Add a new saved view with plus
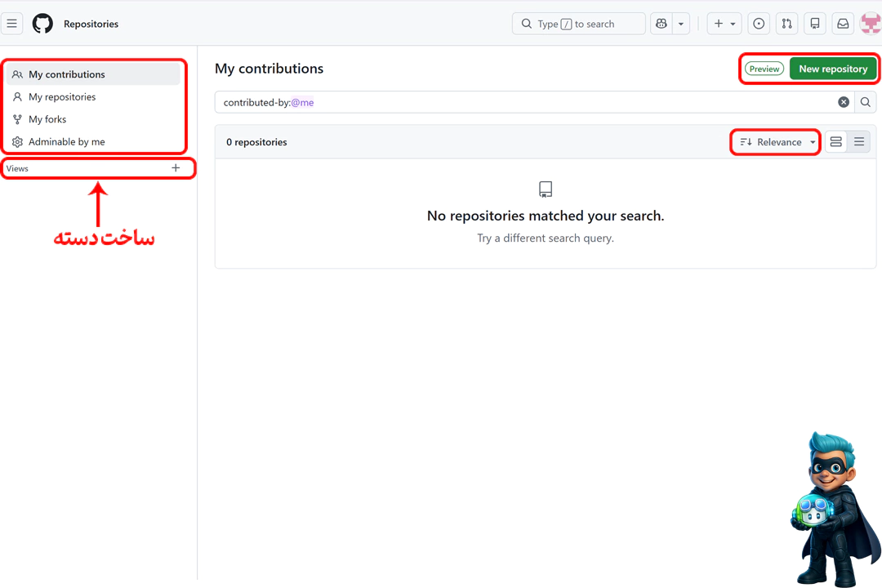This screenshot has height=588, width=882. coord(176,167)
